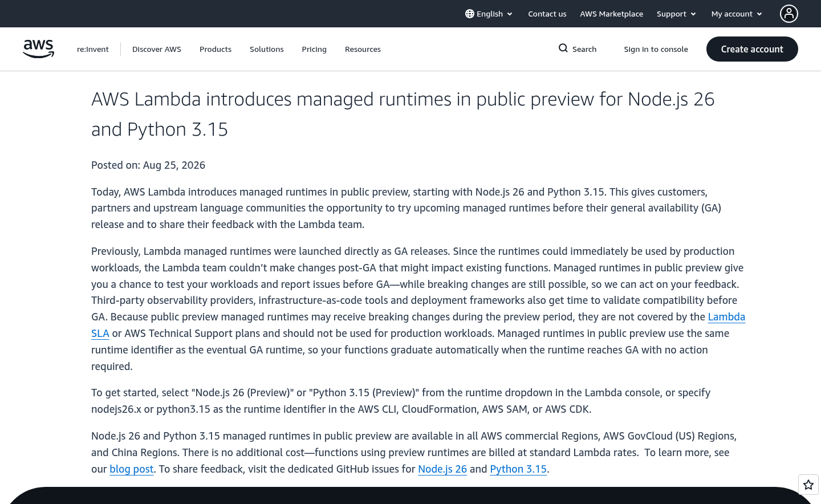Image resolution: width=821 pixels, height=504 pixels.
Task: Open the Contact us link
Action: point(547,14)
